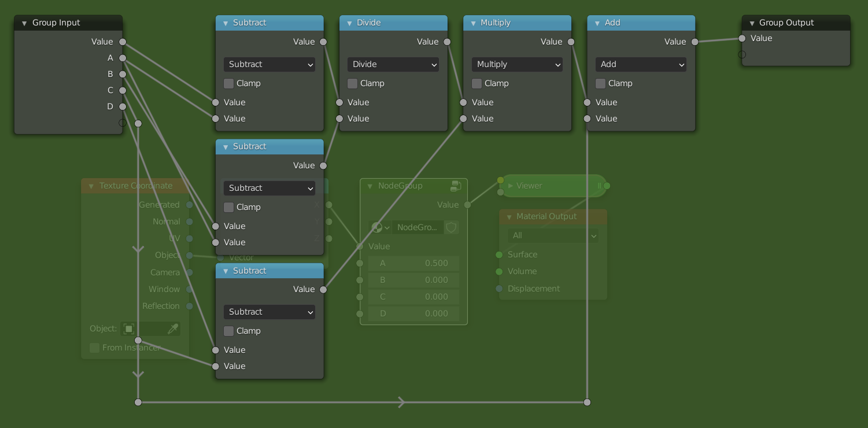Open the operation dropdown on the middle Subtract node

coord(269,188)
